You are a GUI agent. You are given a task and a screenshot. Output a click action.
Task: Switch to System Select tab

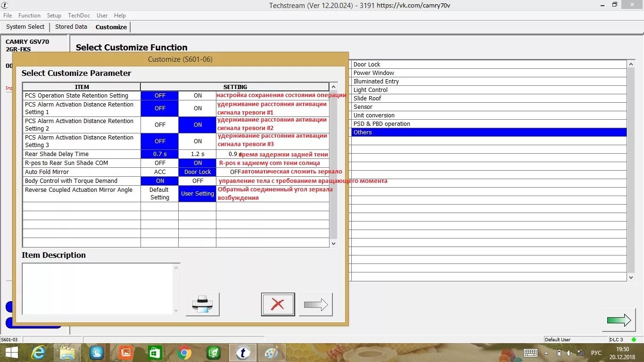point(25,27)
